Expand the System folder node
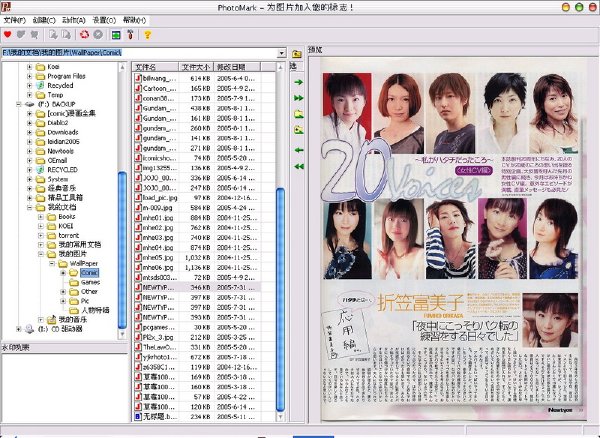600x438 pixels. click(x=29, y=179)
